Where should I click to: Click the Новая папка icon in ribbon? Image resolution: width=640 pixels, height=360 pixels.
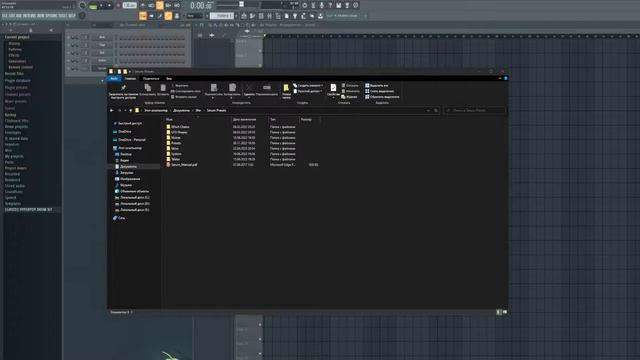(x=286, y=88)
